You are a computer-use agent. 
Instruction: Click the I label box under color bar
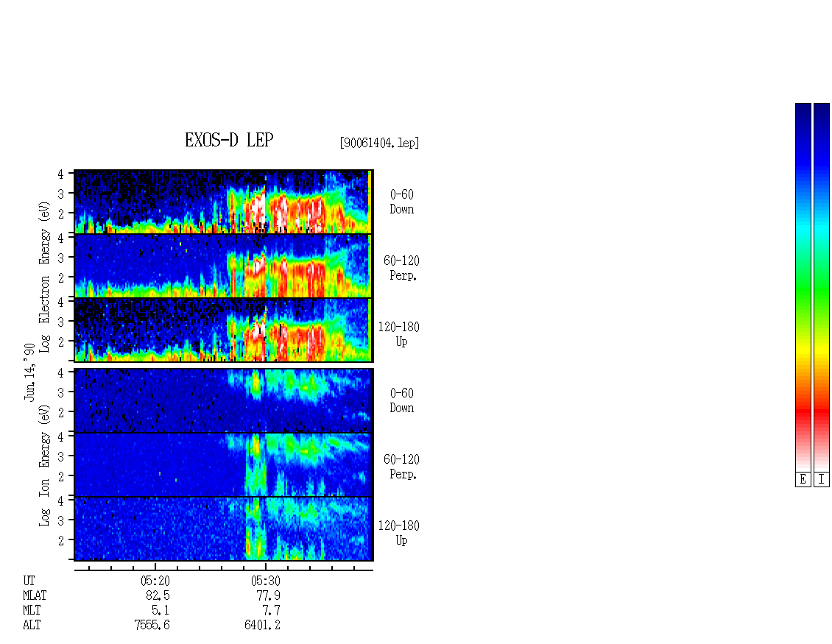click(822, 480)
